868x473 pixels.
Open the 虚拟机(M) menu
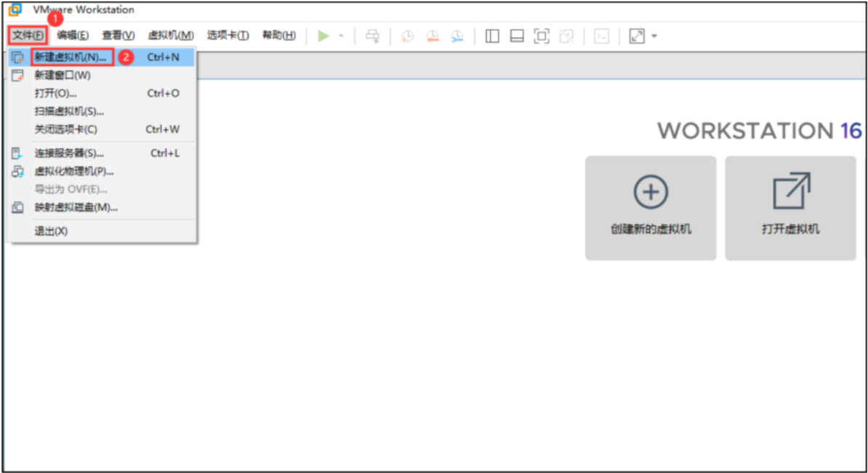click(171, 36)
